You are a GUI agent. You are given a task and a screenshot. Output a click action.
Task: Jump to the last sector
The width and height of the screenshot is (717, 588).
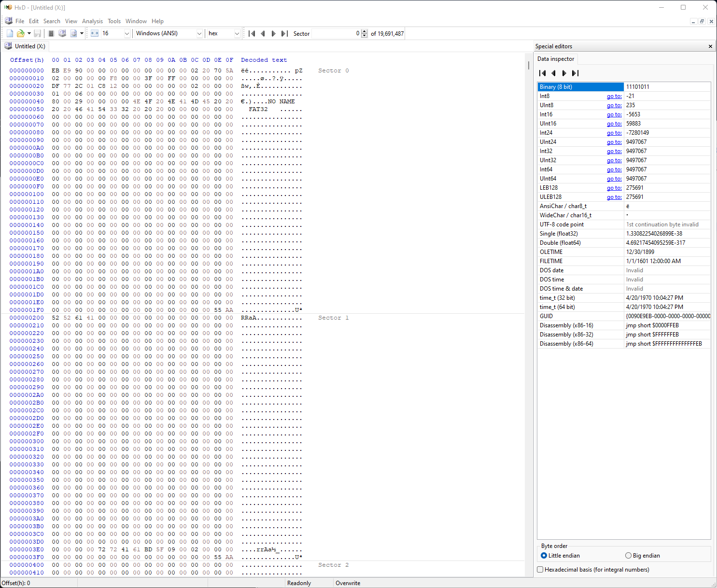point(284,33)
